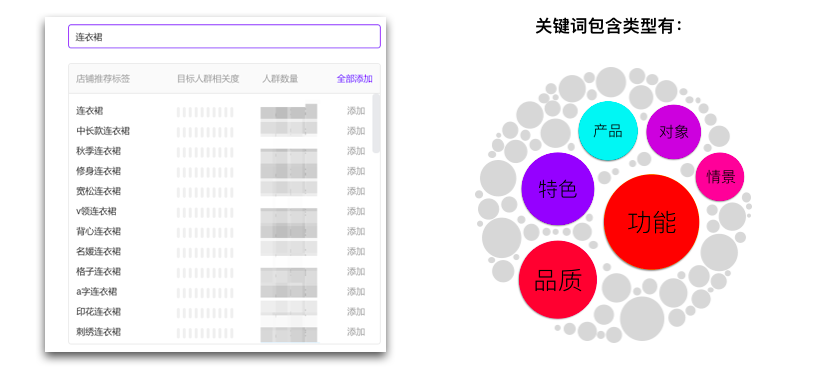
Task: Select the 格子连衣裙 row label
Action: tap(99, 271)
